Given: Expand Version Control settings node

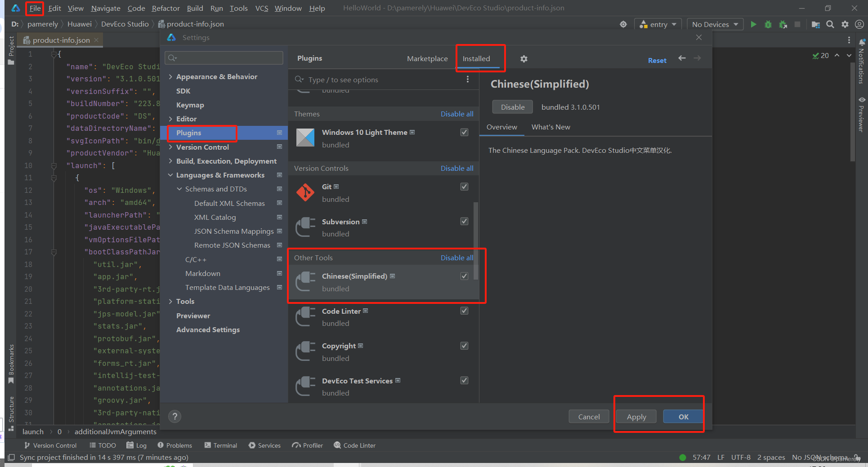Looking at the screenshot, I should pyautogui.click(x=170, y=147).
